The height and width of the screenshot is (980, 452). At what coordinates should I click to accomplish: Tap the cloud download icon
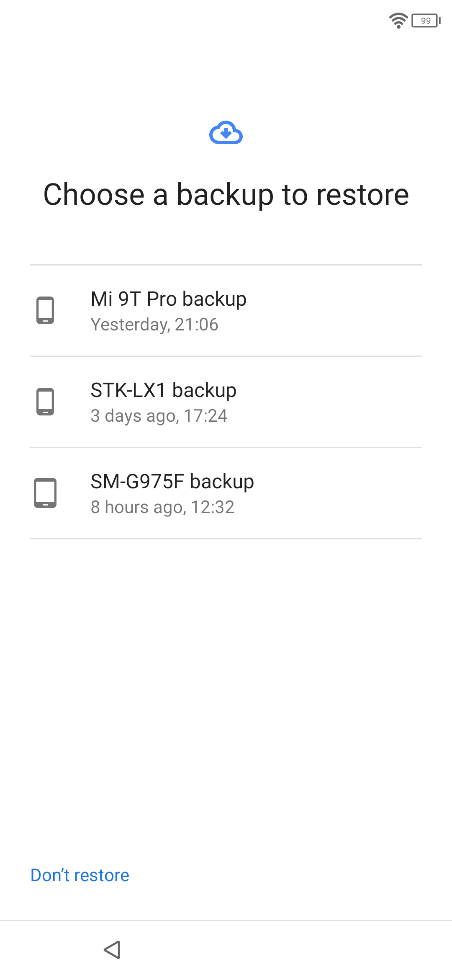point(226,133)
